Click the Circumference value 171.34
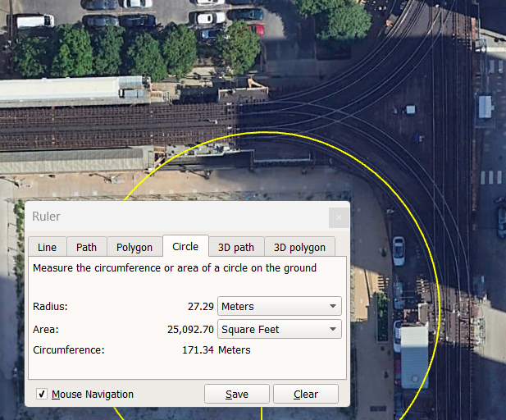506x420 pixels. point(198,350)
